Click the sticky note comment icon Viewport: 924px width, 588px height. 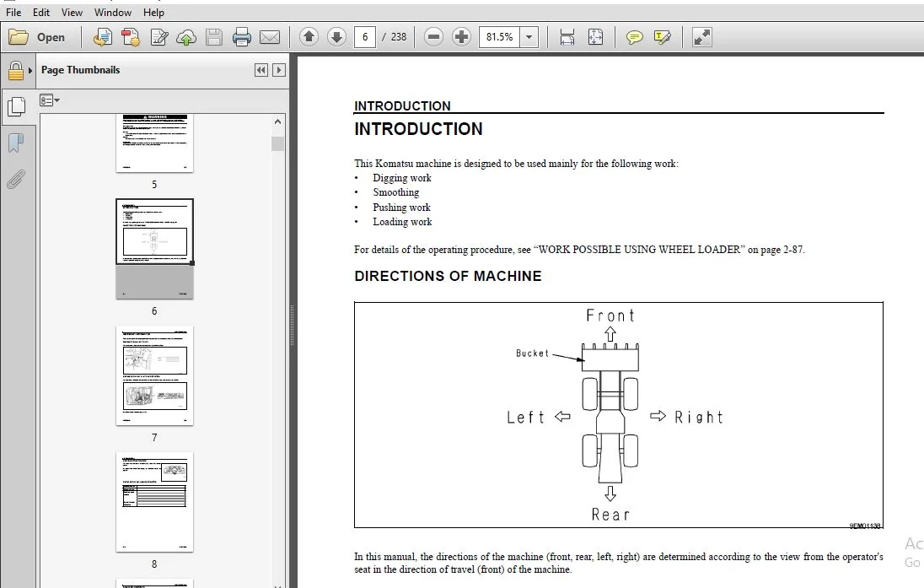point(634,38)
